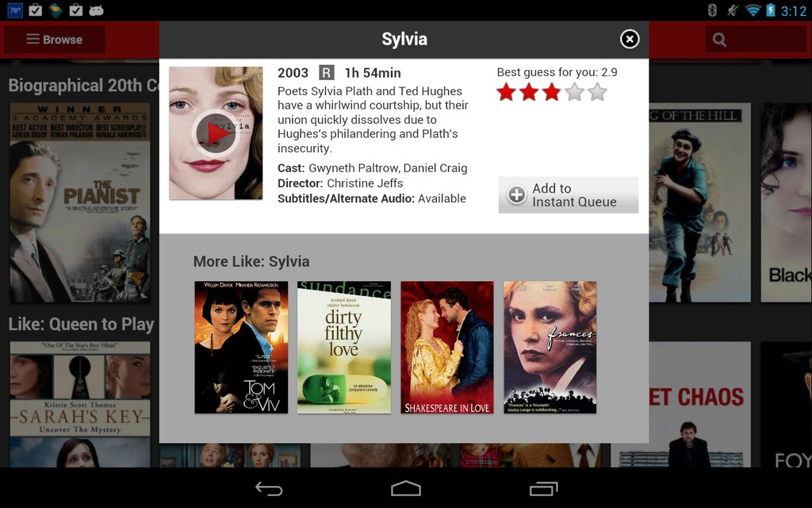Click the '1h 54min' runtime text
Viewport: 812px width, 508px height.
pos(373,72)
